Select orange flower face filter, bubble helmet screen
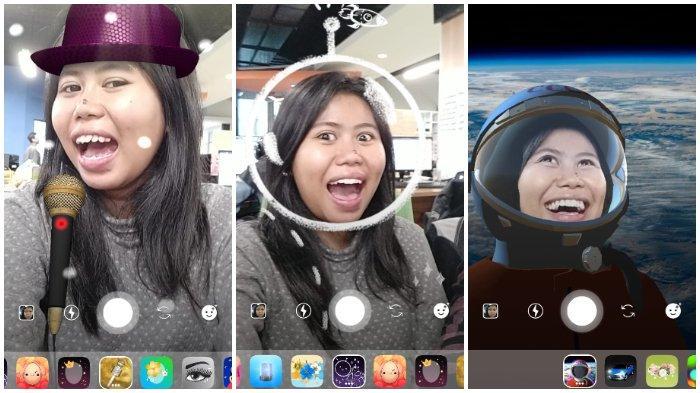The image size is (700, 393). tap(390, 371)
